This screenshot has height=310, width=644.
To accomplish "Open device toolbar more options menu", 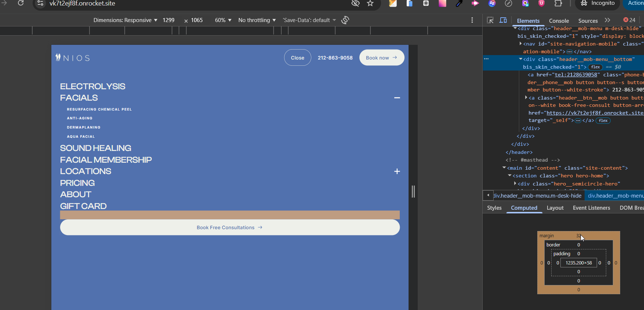I will [x=472, y=20].
